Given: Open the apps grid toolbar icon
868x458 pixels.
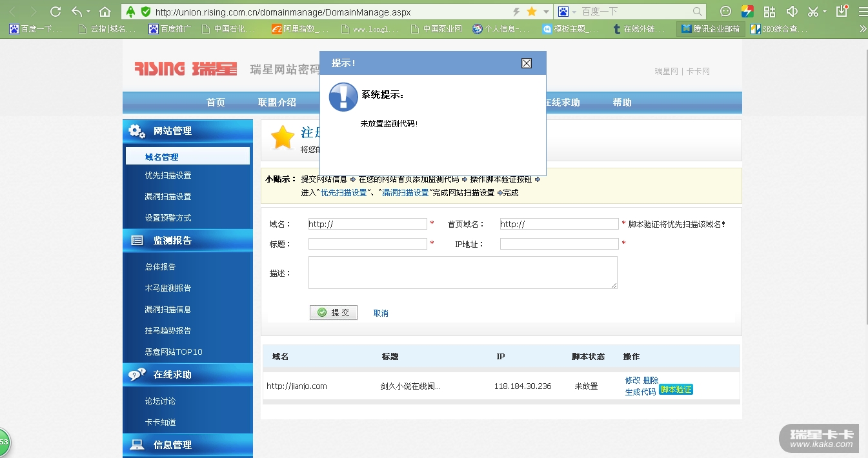Looking at the screenshot, I should coord(769,12).
